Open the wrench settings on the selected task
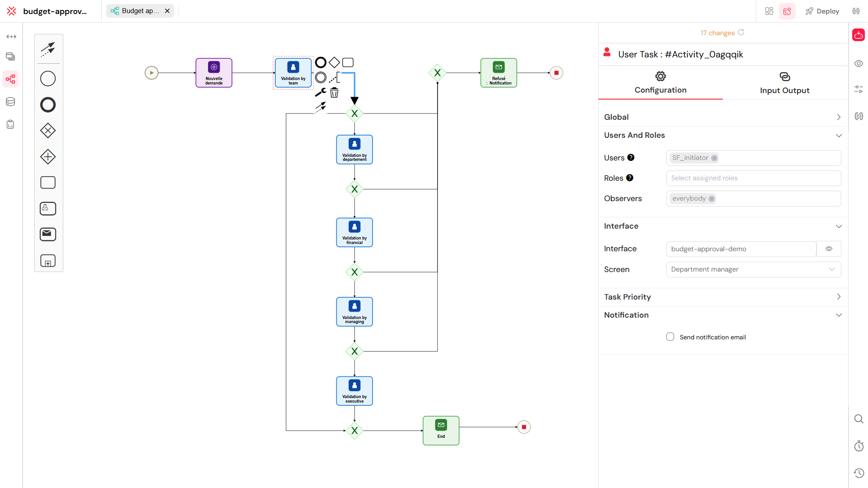 [320, 92]
